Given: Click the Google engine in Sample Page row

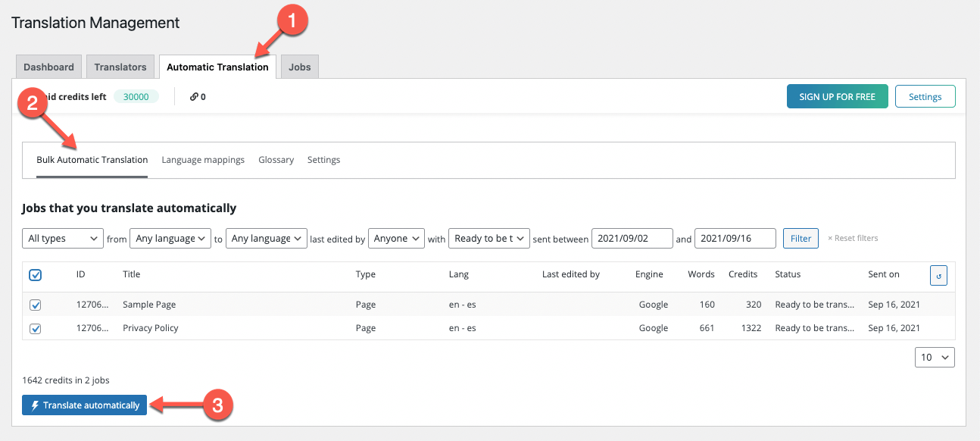Looking at the screenshot, I should [654, 305].
